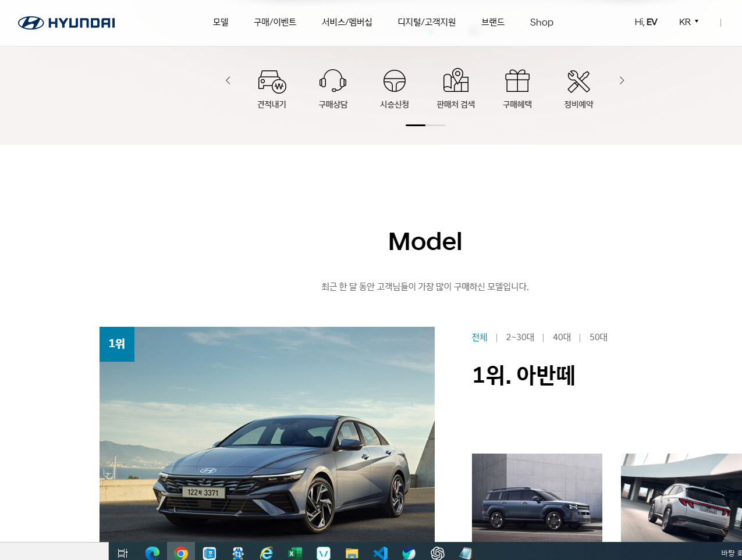The image size is (742, 560).
Task: Open the blue 호 document app in taskbar
Action: pyautogui.click(x=210, y=553)
